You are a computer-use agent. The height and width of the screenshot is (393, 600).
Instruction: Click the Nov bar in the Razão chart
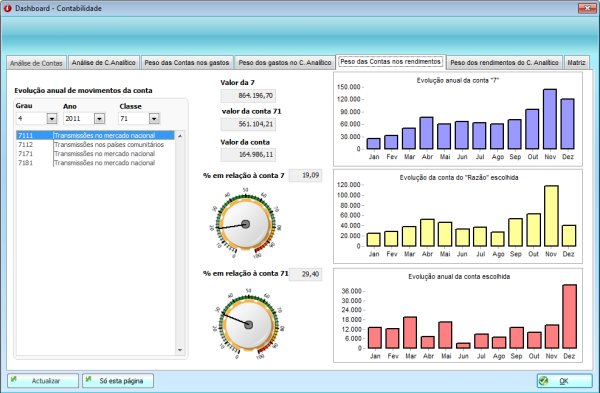pos(551,216)
